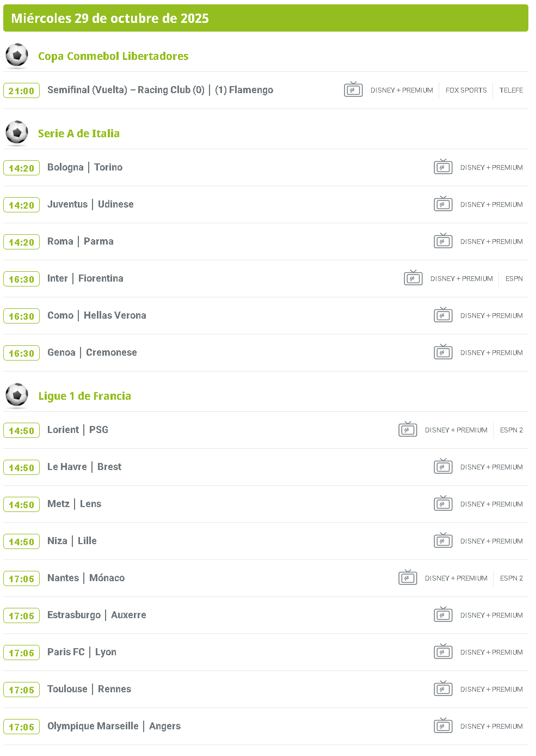Screen dimensions: 536x756
Task: Click the Miércoles 29 de octubre date header
Action: point(110,19)
